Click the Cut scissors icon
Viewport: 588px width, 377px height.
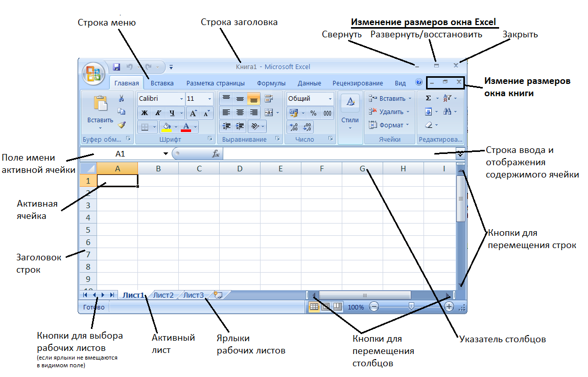[121, 98]
